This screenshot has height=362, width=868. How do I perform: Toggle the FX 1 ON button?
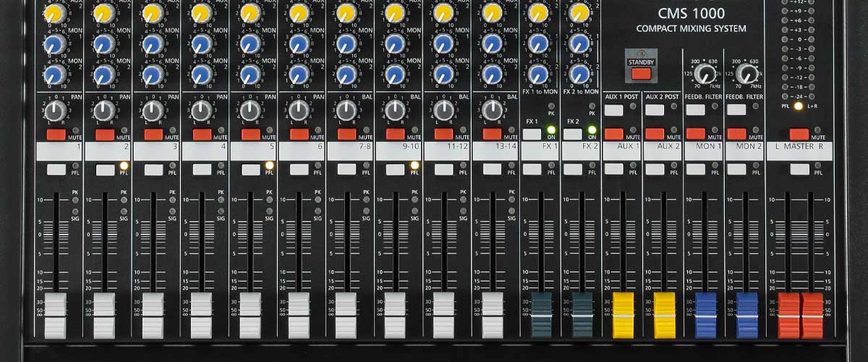click(532, 134)
